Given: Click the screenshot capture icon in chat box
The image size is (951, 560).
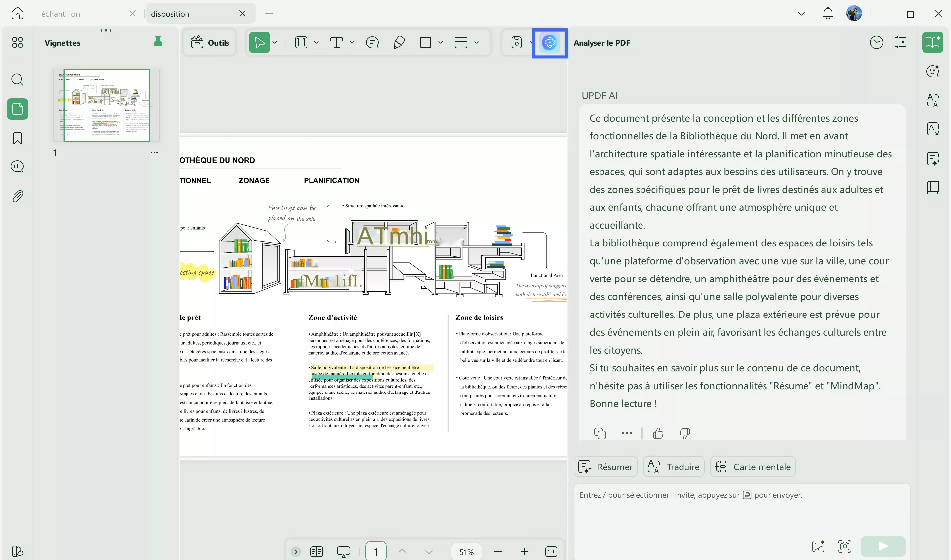Looking at the screenshot, I should pos(845,546).
